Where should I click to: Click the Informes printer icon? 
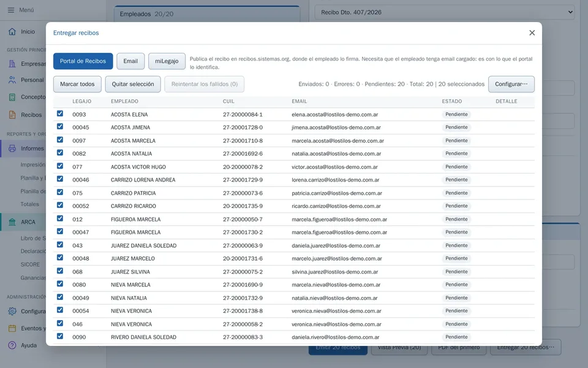coord(12,148)
